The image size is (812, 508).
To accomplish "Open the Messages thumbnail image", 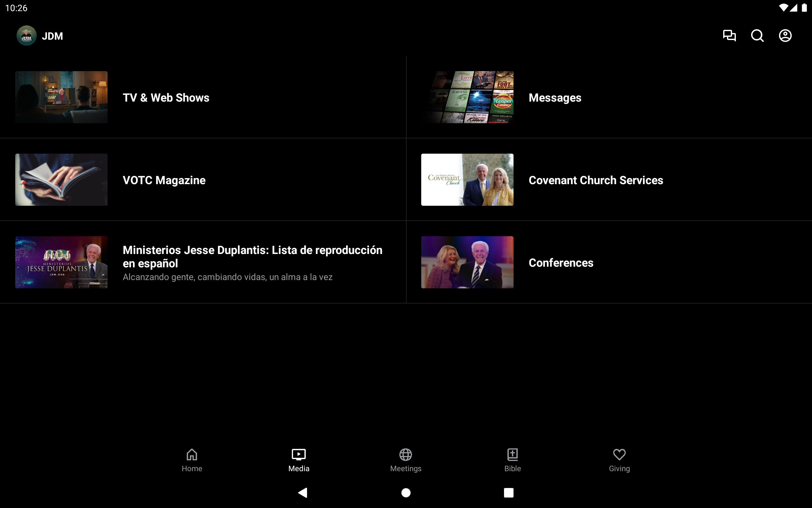I will [x=468, y=97].
